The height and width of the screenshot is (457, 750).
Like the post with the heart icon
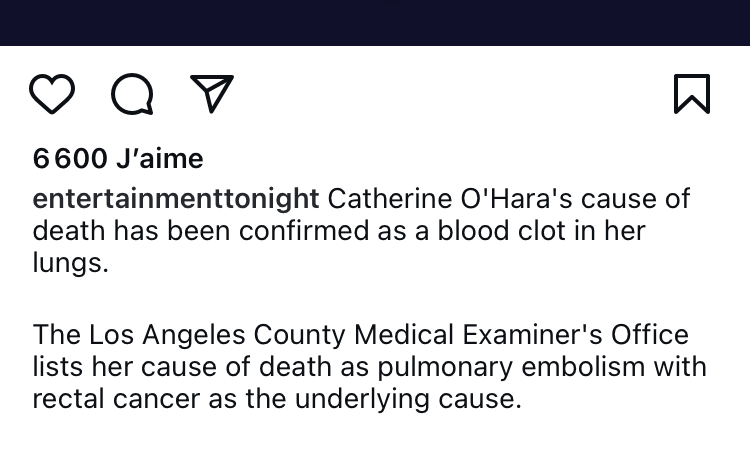tap(52, 94)
